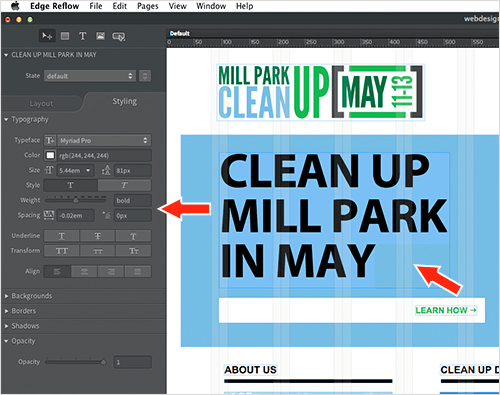500x395 pixels.
Task: Click the state options icon beside default
Action: [145, 76]
